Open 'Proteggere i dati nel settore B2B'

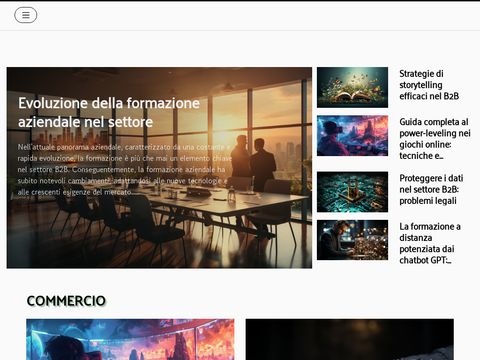(x=431, y=189)
